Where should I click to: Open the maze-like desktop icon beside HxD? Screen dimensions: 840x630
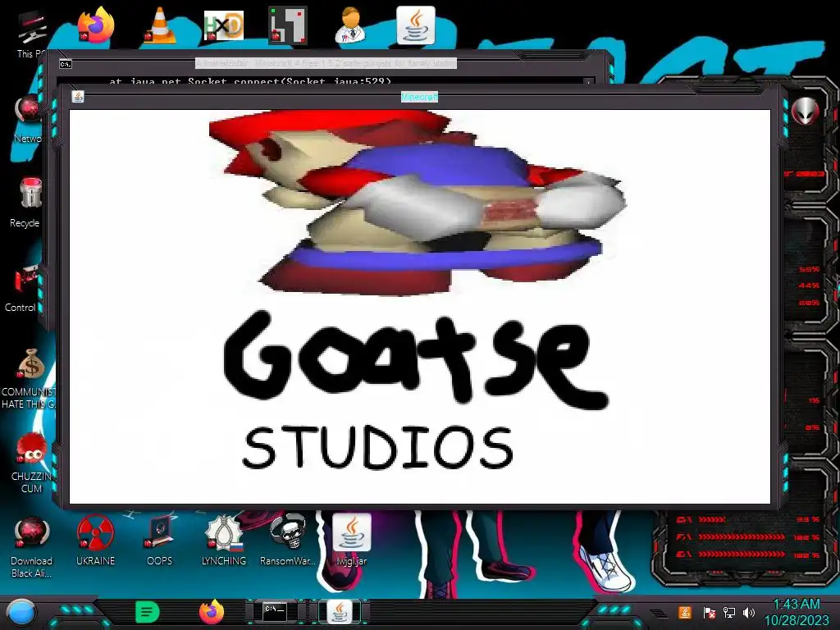pyautogui.click(x=287, y=25)
